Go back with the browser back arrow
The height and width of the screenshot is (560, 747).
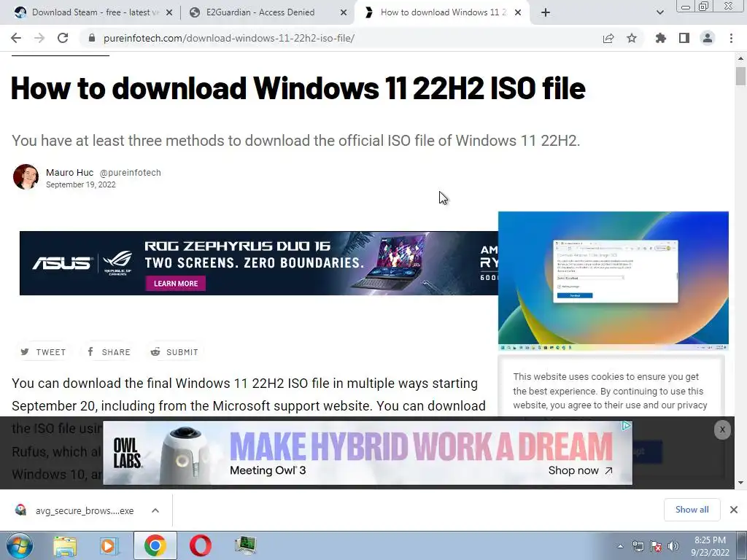coord(16,38)
